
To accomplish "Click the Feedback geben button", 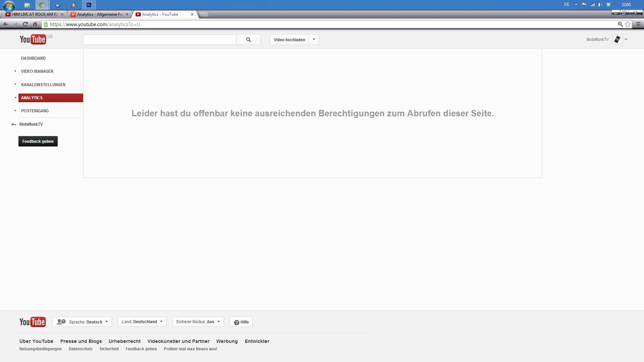I will click(x=38, y=141).
